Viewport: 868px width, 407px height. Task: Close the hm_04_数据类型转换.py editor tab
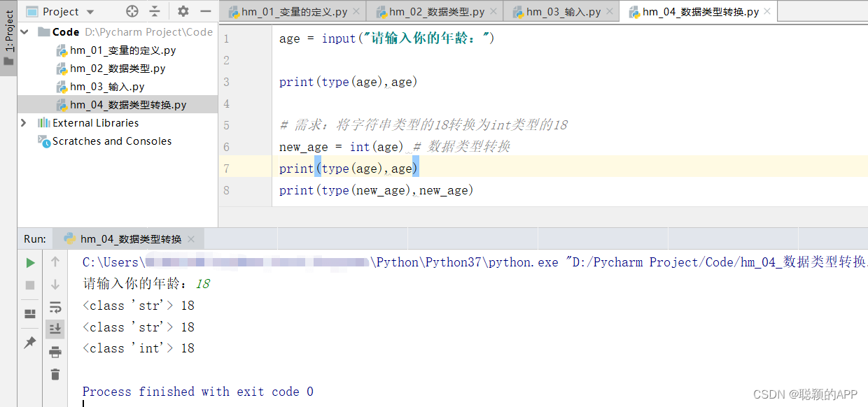pyautogui.click(x=768, y=11)
